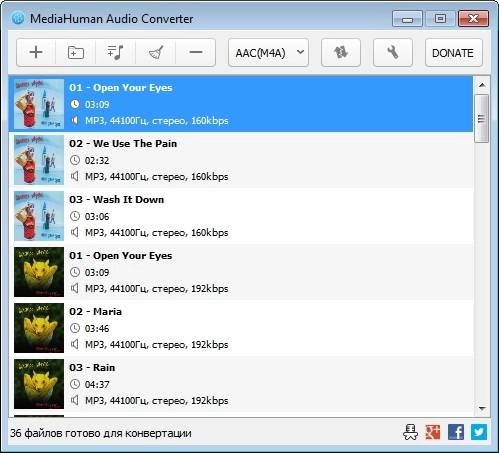
Task: Click the playlist music-note toolbar icon
Action: click(116, 52)
